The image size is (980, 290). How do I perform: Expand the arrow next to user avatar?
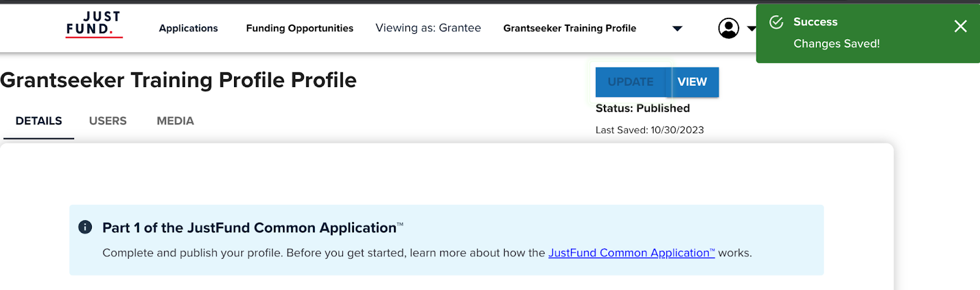(x=751, y=29)
